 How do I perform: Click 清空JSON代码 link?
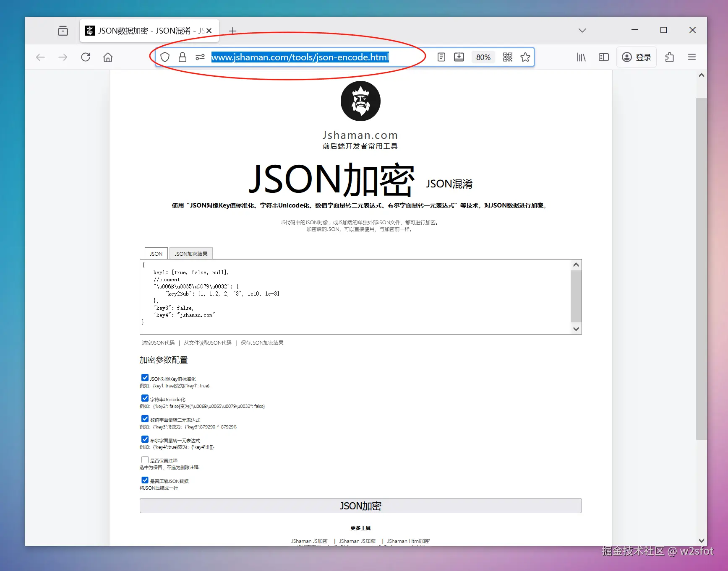[x=158, y=343]
